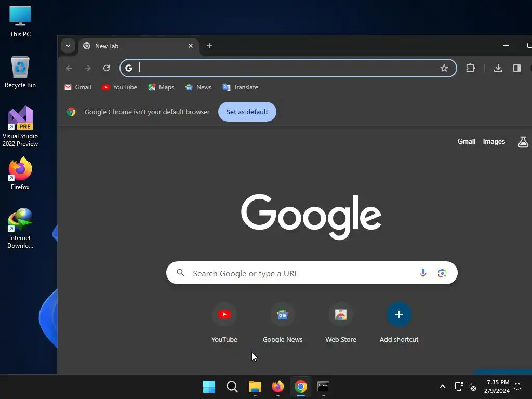Screen dimensions: 532x399
Task: Select the New Tab browser tab
Action: pos(138,46)
